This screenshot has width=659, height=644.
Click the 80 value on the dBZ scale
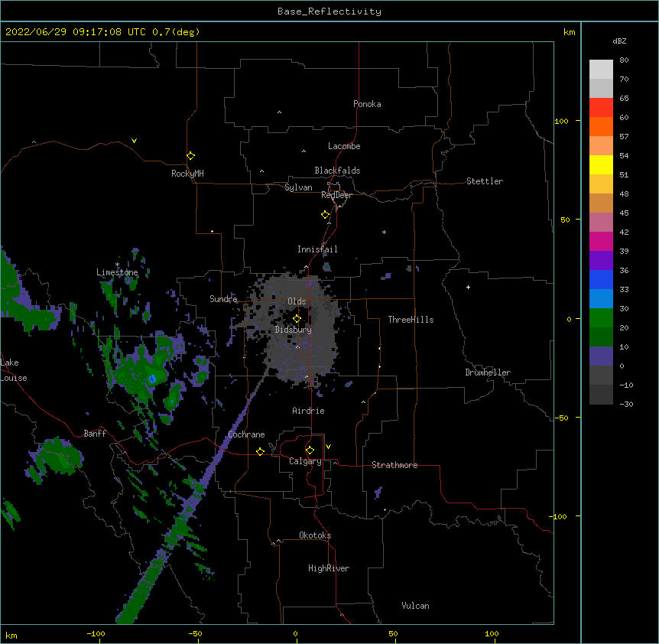[624, 60]
